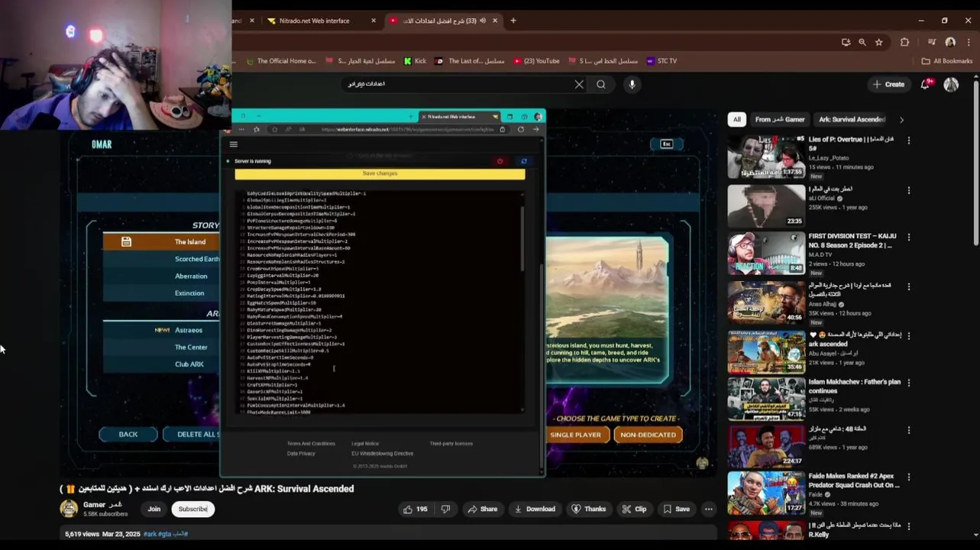Open Chrome zoom indicator icon

[862, 43]
